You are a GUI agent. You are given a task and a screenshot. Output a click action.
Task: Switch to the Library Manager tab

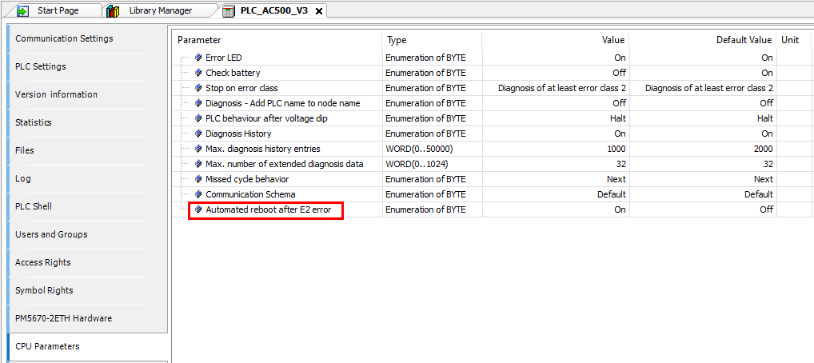[160, 10]
